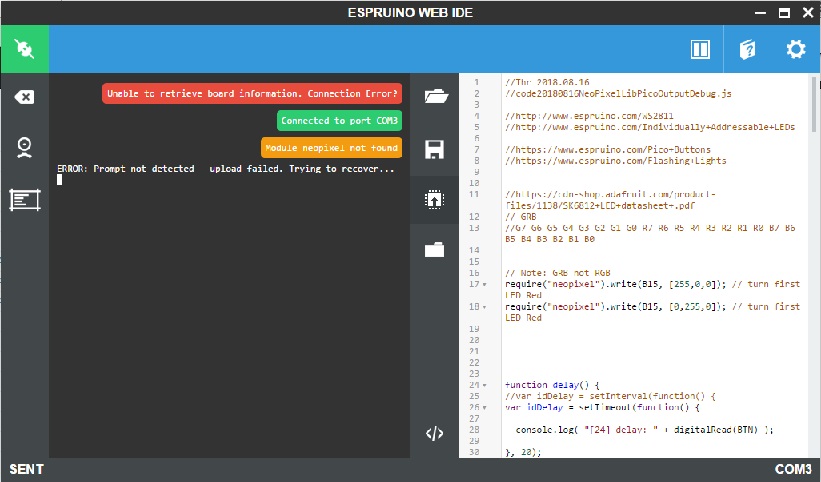
Task: Save code with the floppy disk icon
Action: coord(435,149)
